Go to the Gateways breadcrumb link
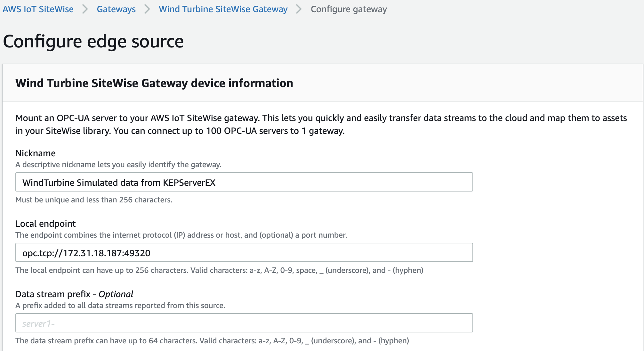Viewport: 644px width, 351px height. [116, 9]
